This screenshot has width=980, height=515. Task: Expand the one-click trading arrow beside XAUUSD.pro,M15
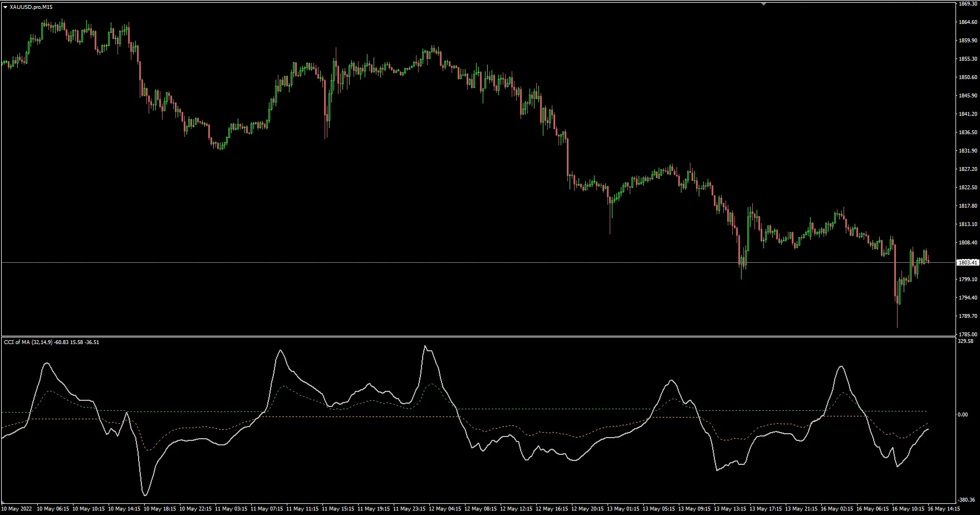tap(5, 8)
